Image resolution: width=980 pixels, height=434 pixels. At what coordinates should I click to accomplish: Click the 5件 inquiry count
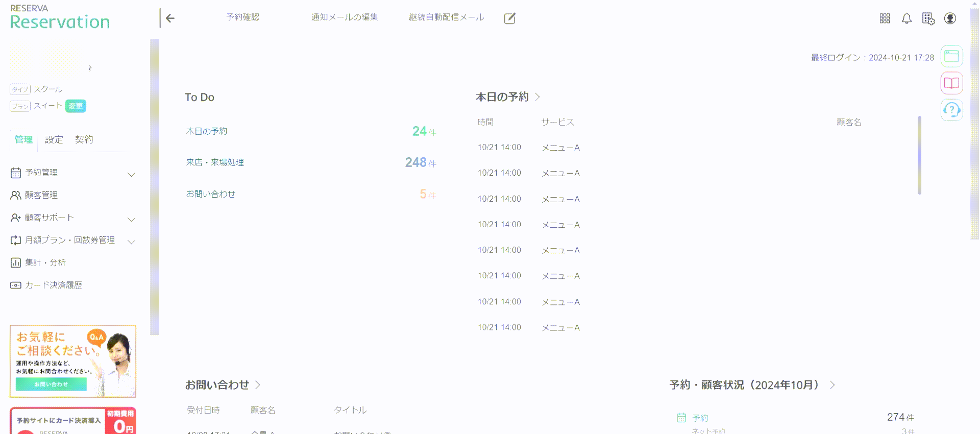coord(428,195)
